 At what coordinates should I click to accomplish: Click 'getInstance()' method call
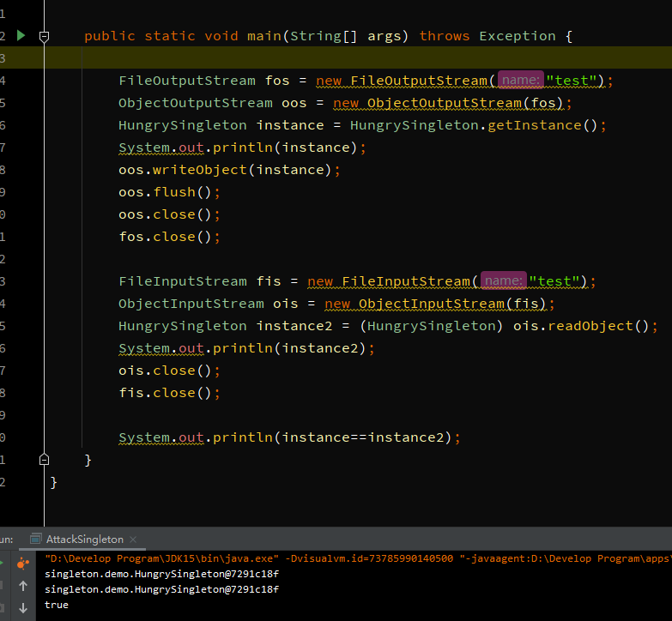coord(542,125)
